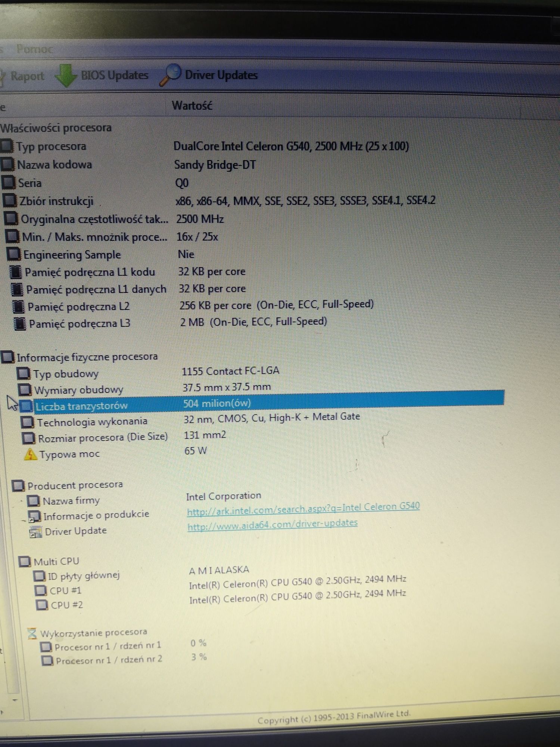
Task: Select the Sandy Bridge-DT value
Action: point(215,165)
